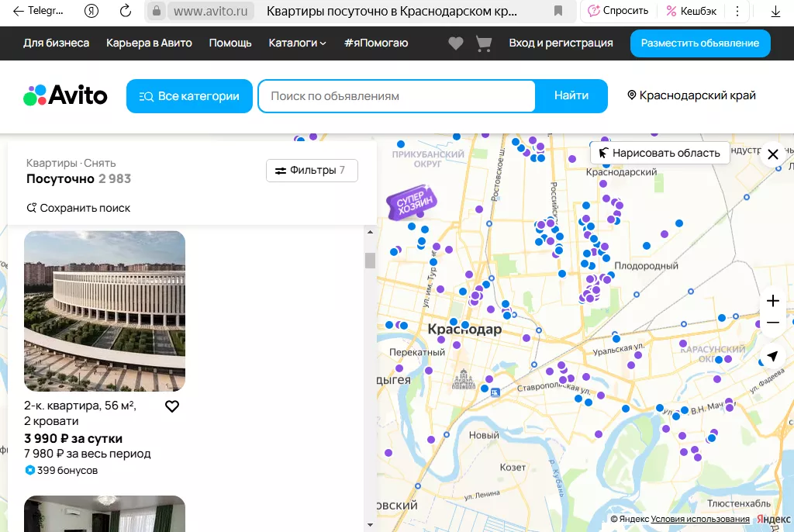
Task: Click Сохранить поиск link
Action: click(x=78, y=208)
